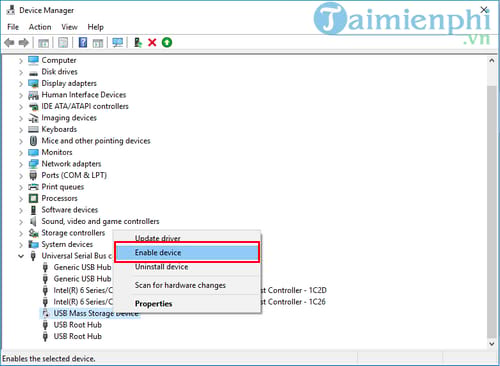The height and width of the screenshot is (366, 500).
Task: Open the Help menu
Action: (96, 27)
